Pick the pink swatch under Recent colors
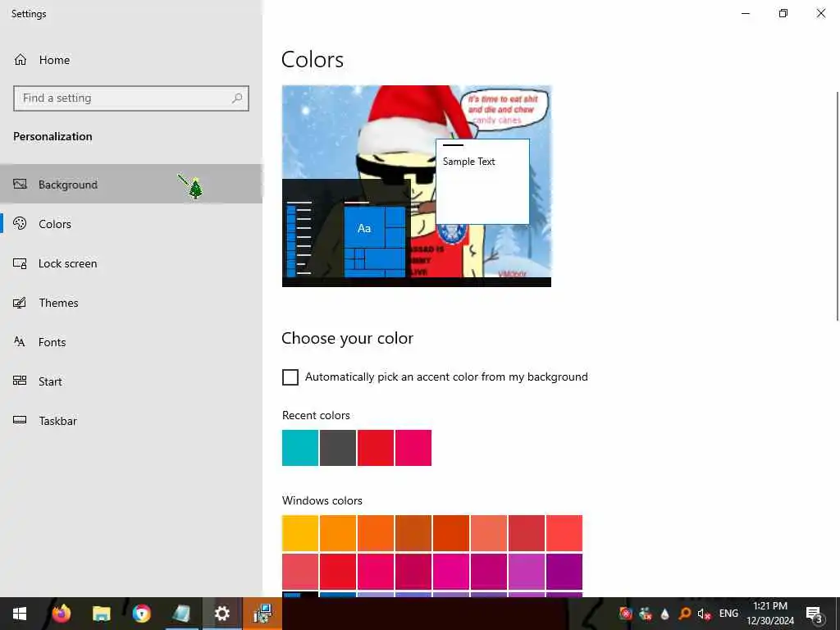 pyautogui.click(x=413, y=448)
